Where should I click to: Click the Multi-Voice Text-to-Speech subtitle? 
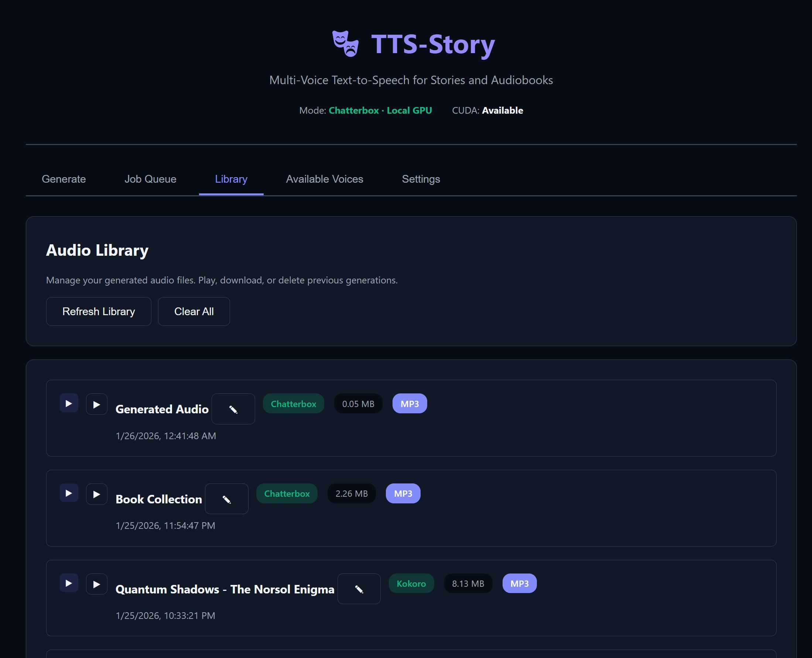click(x=411, y=80)
